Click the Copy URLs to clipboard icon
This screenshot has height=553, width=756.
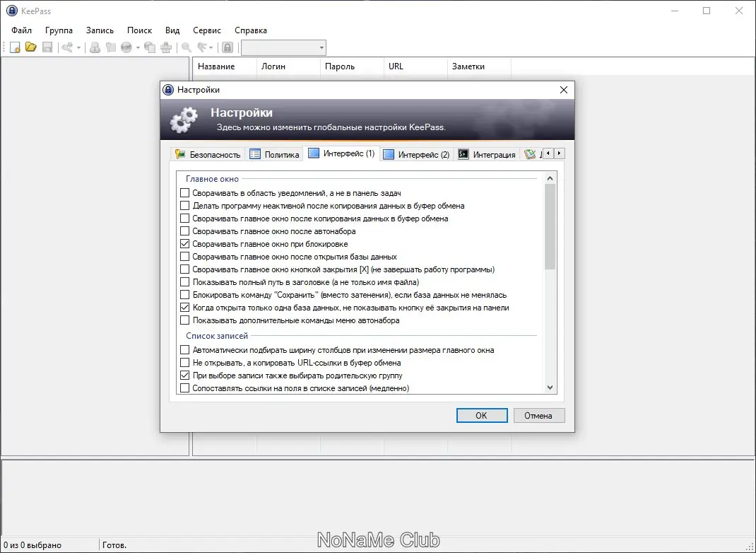click(x=150, y=47)
